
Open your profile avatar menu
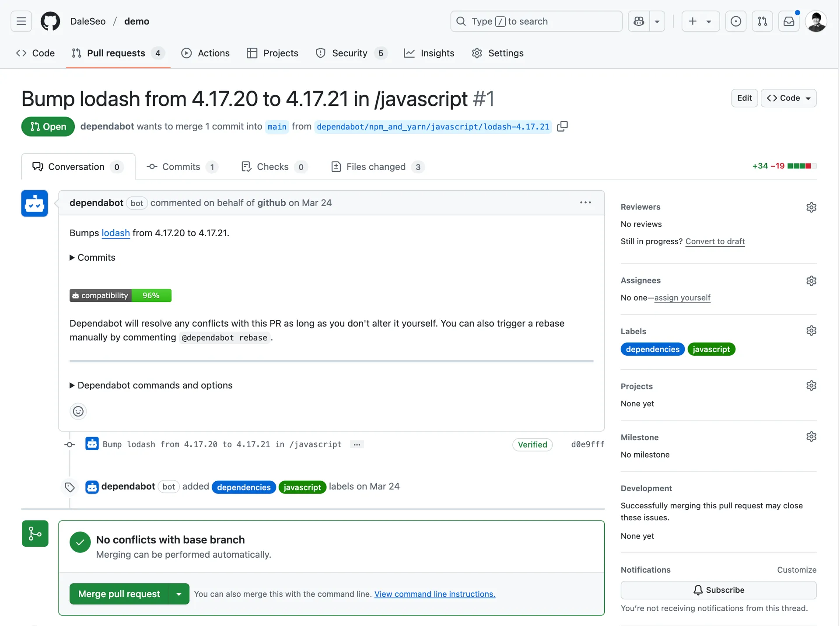click(816, 21)
